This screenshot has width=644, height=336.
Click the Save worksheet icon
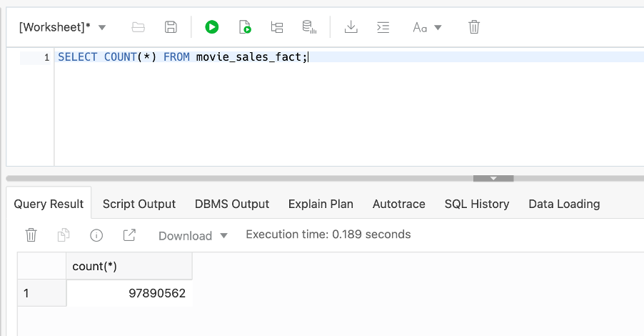(171, 27)
